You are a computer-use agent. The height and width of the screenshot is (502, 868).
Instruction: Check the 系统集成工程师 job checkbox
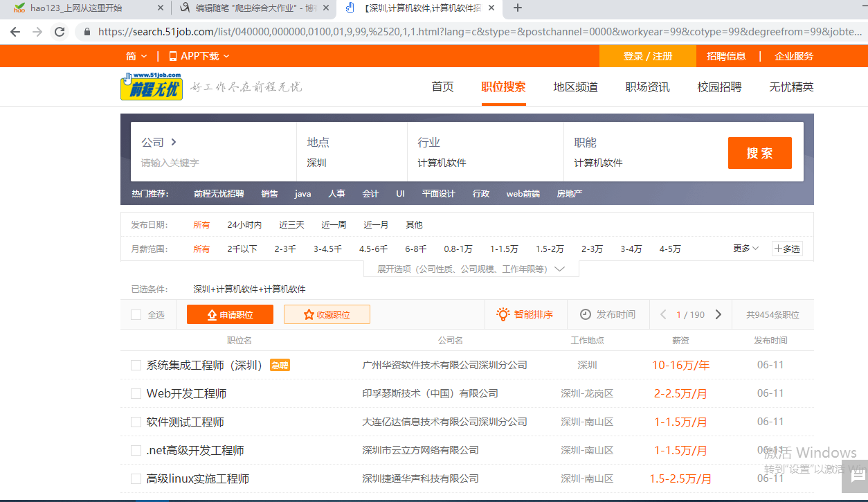[136, 365]
